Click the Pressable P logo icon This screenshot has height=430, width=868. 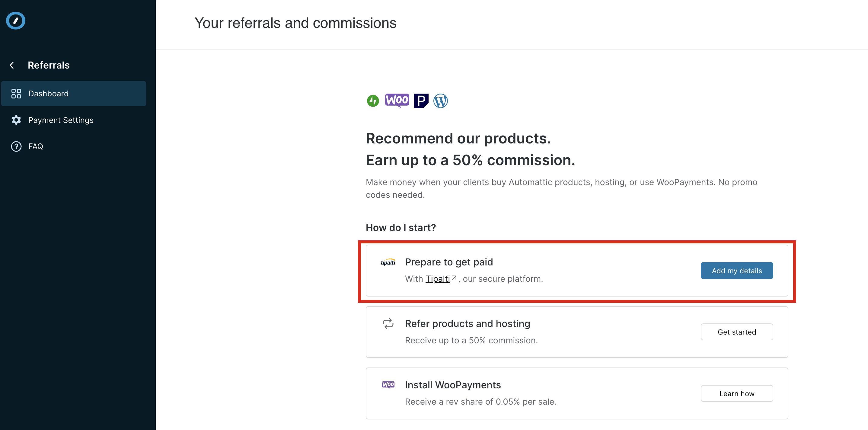(421, 101)
